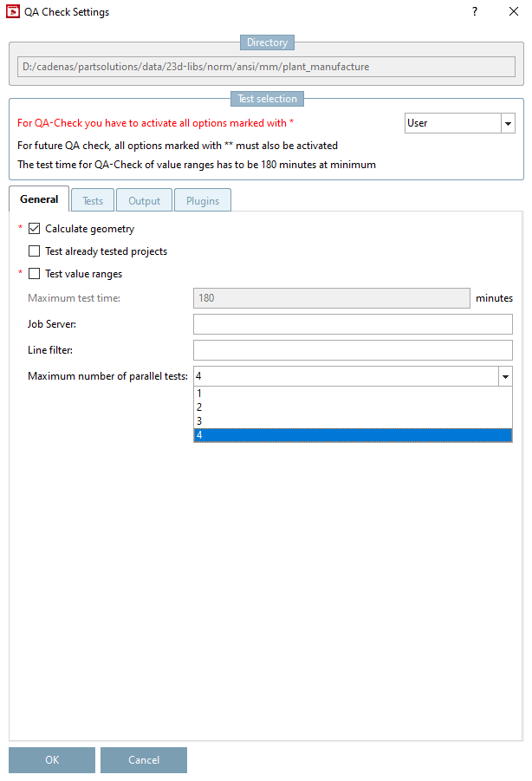Close the QA Check Settings dialog
The image size is (532, 781).
pos(514,12)
